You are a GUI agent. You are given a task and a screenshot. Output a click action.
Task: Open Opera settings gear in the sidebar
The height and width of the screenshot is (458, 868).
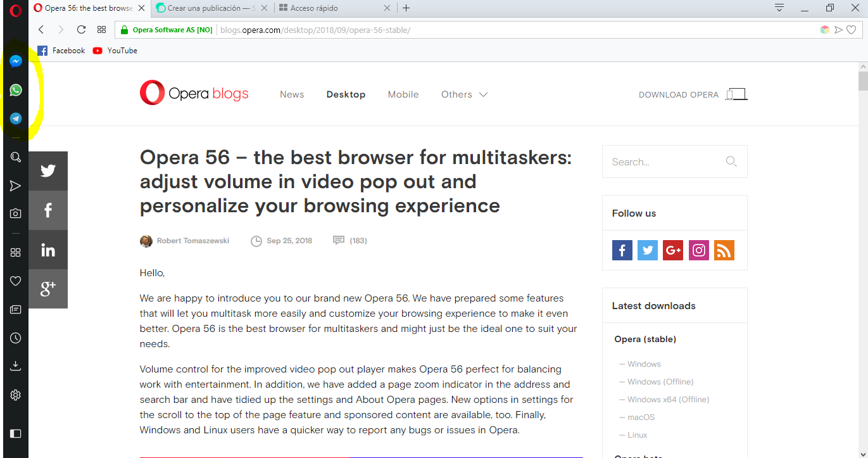pos(16,395)
